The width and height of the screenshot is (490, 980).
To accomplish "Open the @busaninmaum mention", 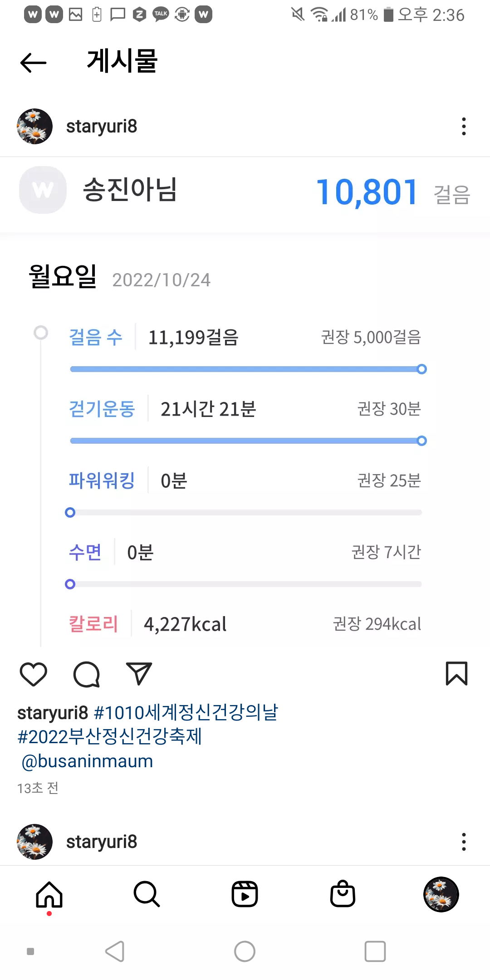I will pos(87,761).
